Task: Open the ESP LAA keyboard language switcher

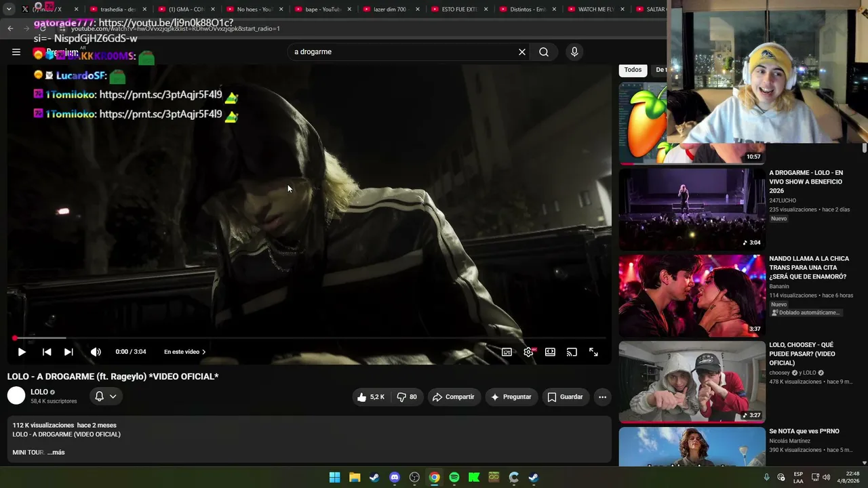Action: (x=799, y=477)
